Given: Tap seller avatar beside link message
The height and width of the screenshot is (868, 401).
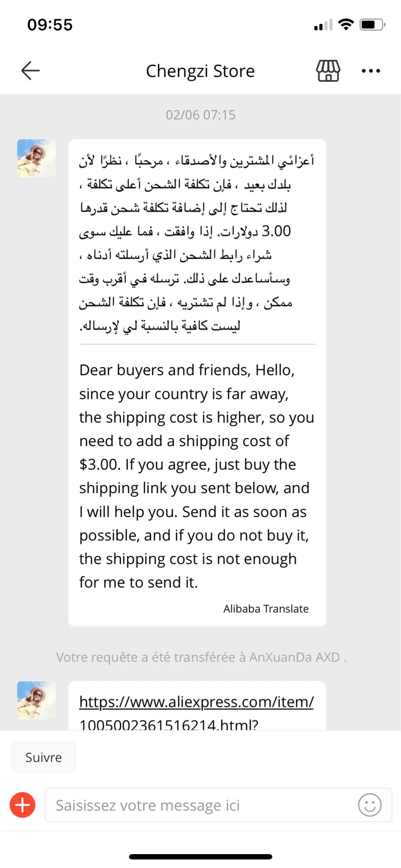Looking at the screenshot, I should pyautogui.click(x=36, y=700).
